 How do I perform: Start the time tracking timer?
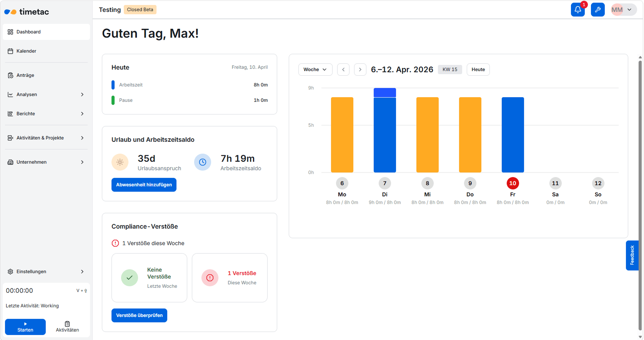25,327
